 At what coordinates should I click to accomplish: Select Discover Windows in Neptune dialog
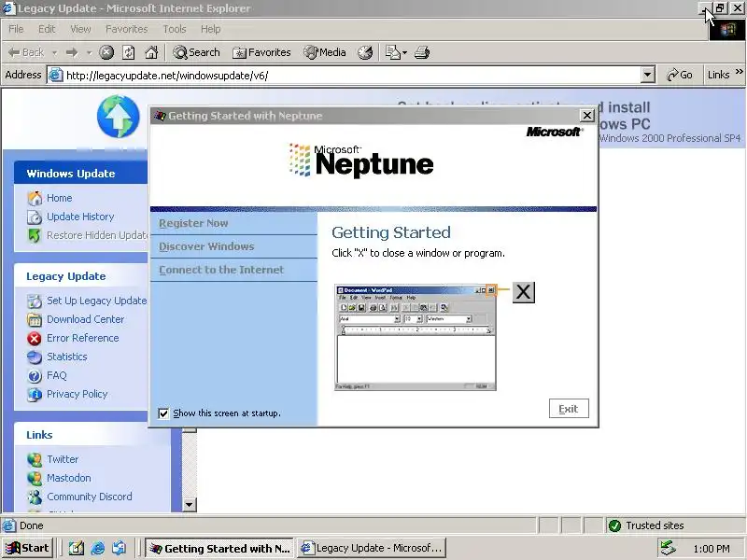click(206, 246)
